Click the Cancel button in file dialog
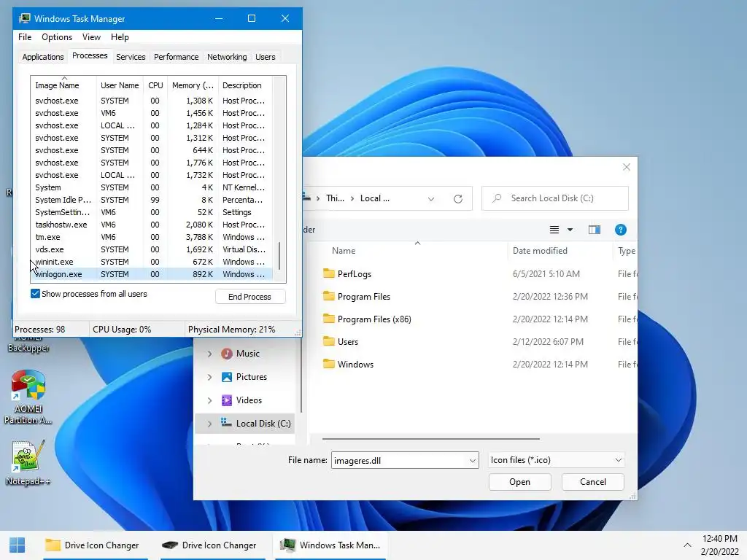This screenshot has height=560, width=747. click(592, 482)
